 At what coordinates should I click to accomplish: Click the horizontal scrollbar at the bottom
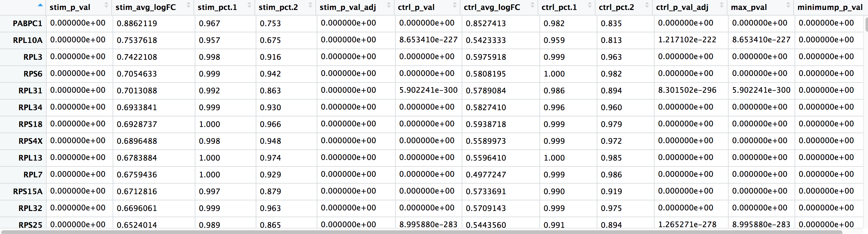421,232
